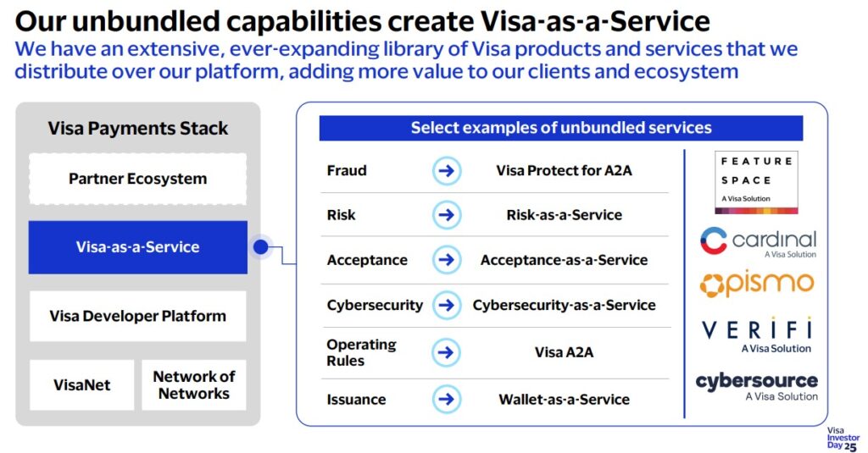Select the VisaNet block
This screenshot has height=453, width=868.
pyautogui.click(x=82, y=385)
